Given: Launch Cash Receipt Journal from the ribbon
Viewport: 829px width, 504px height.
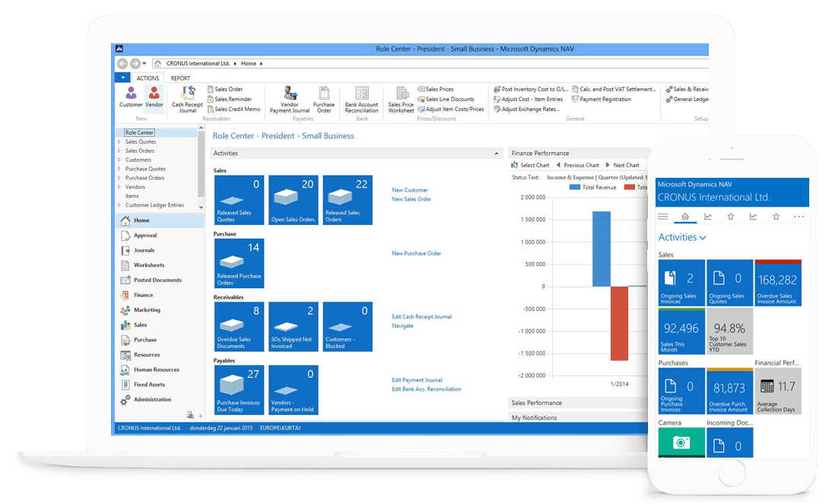Looking at the screenshot, I should 187,100.
